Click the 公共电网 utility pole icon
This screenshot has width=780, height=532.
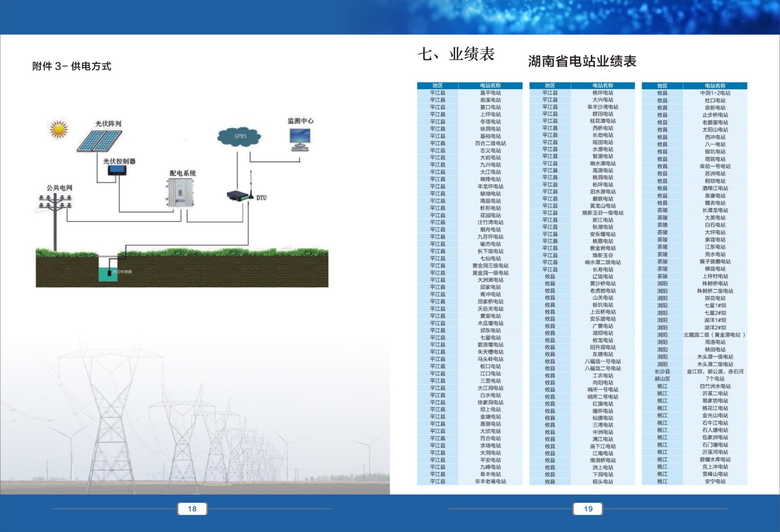tap(56, 214)
